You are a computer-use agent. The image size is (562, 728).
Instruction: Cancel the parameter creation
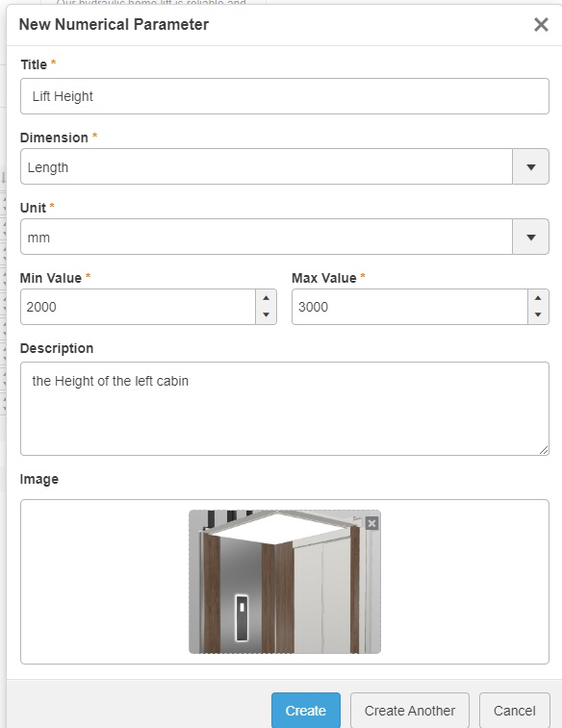(x=515, y=711)
